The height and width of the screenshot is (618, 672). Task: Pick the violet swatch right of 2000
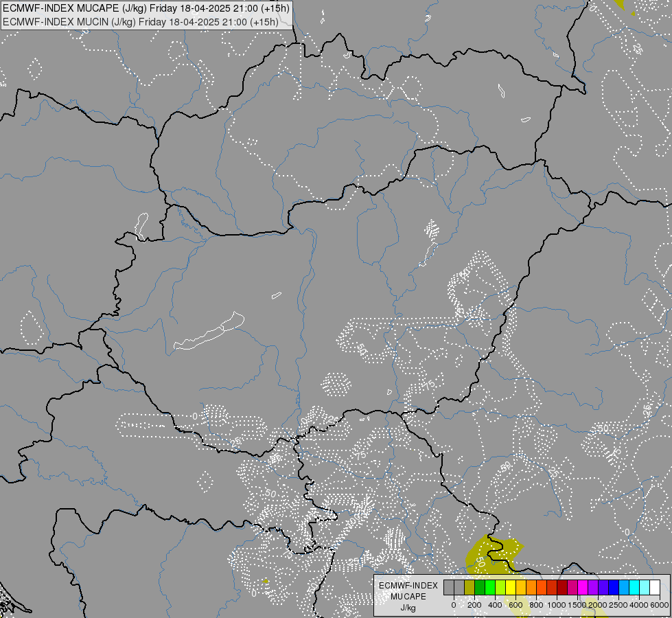click(604, 587)
